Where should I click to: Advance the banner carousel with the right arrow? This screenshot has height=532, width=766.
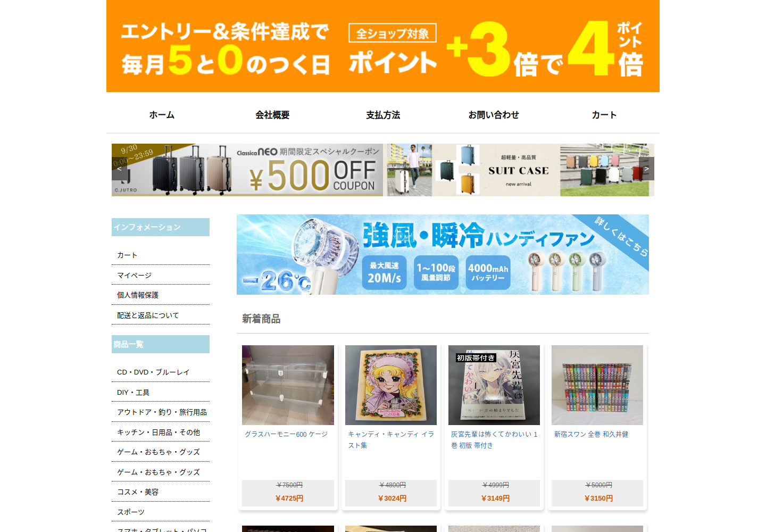pyautogui.click(x=646, y=169)
